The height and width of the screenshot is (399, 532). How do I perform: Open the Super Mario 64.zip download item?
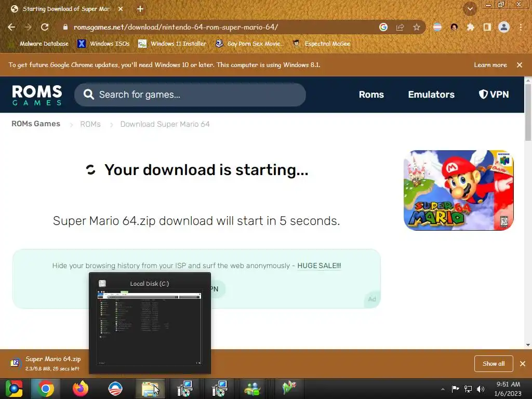(46, 363)
